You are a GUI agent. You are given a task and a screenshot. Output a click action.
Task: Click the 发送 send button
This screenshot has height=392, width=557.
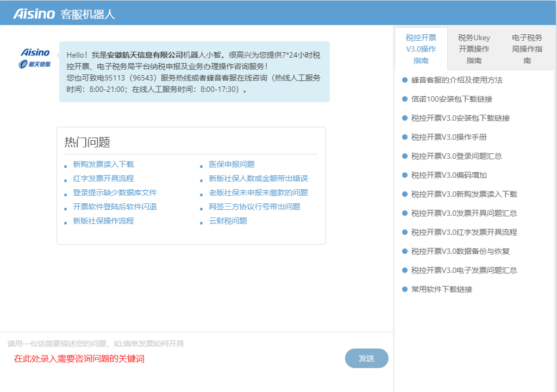pos(367,358)
